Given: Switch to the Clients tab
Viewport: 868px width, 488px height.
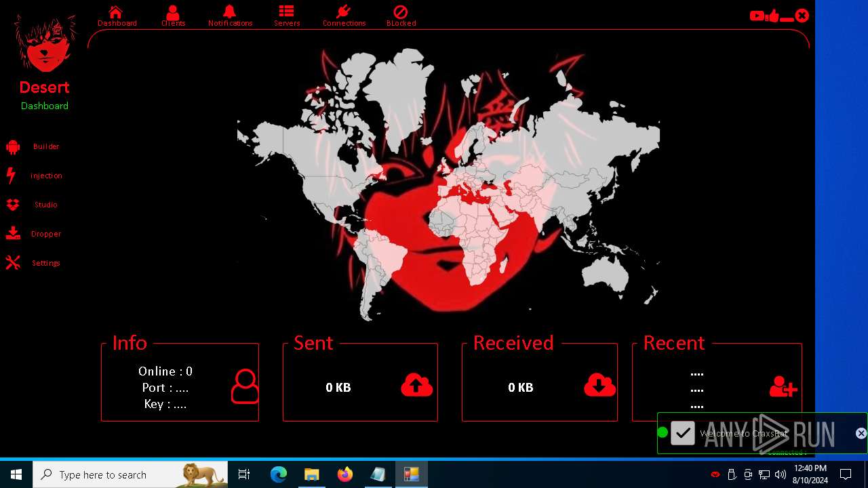Looking at the screenshot, I should (173, 16).
